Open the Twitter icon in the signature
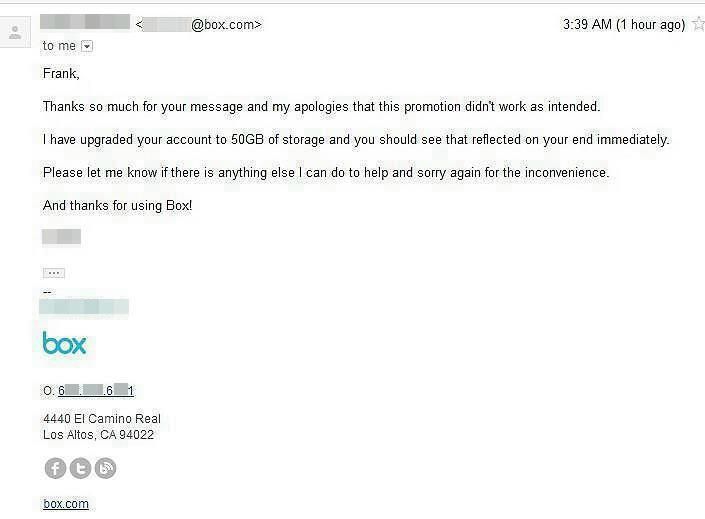Viewport: 705px width, 519px height. coord(80,468)
